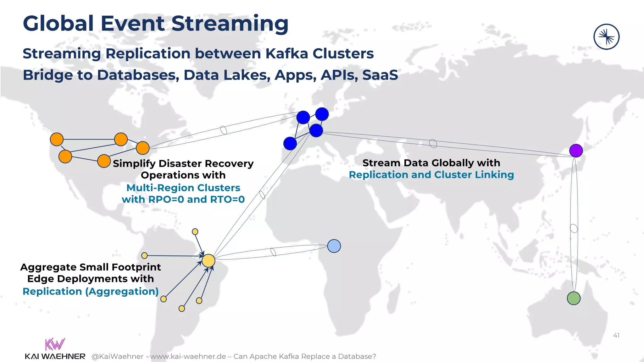
Task: Click the slide number 41
Action: [616, 335]
